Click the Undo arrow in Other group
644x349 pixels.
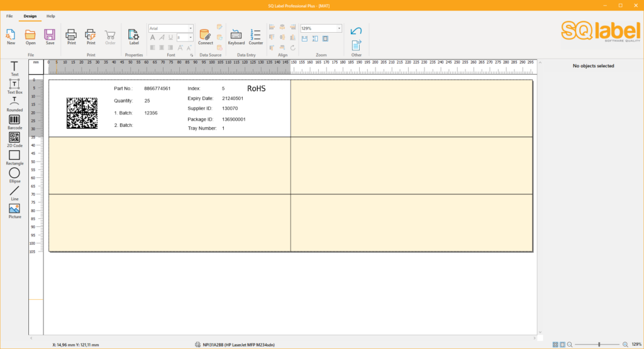(356, 31)
